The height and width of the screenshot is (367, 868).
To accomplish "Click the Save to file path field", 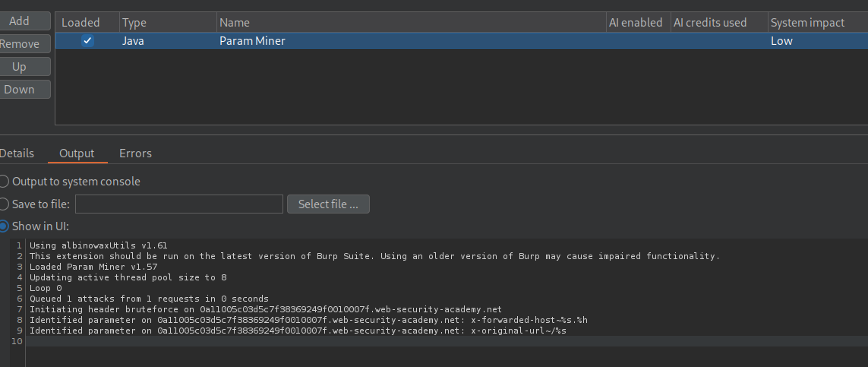I will click(x=178, y=204).
